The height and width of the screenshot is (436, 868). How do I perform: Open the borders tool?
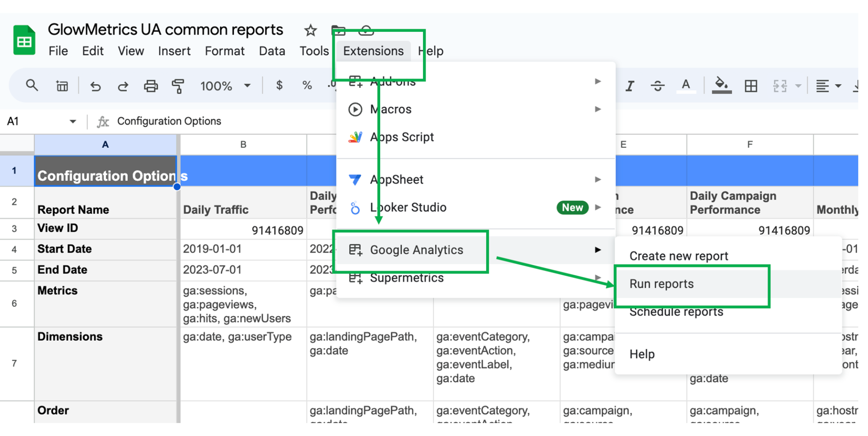[751, 86]
